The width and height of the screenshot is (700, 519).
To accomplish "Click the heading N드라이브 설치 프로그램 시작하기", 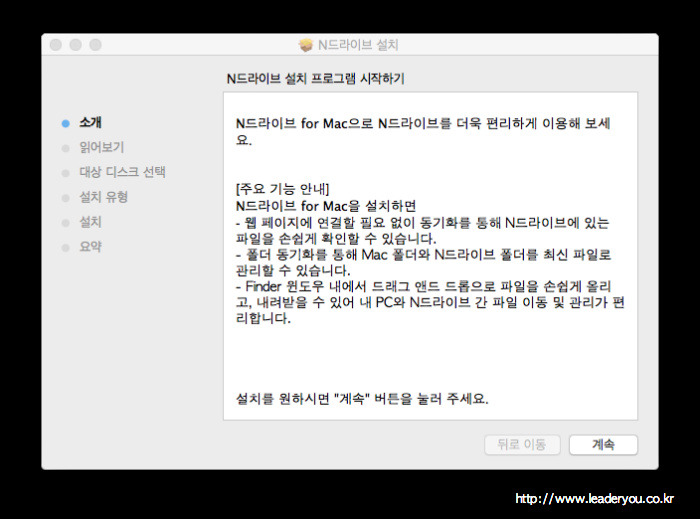I will coord(316,79).
